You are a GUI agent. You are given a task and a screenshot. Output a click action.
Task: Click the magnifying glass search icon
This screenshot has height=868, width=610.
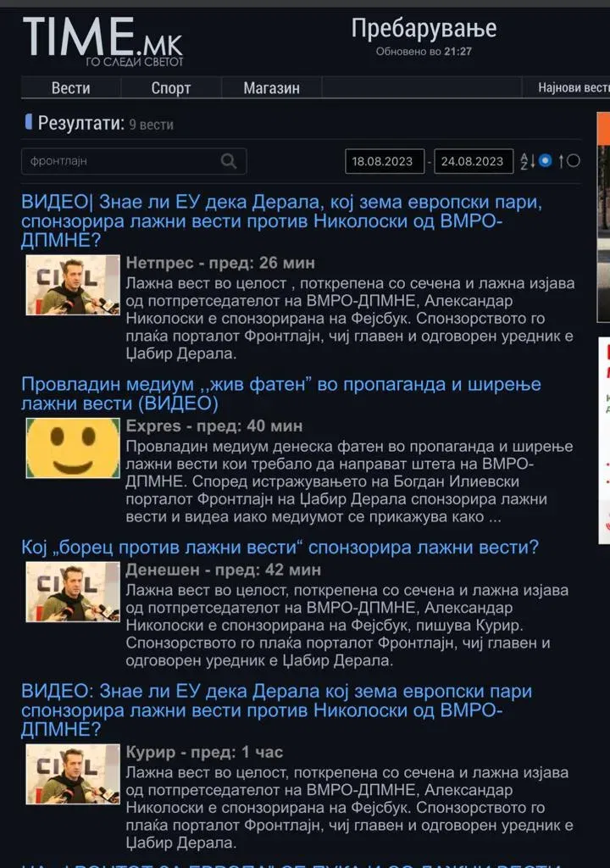coord(229,161)
